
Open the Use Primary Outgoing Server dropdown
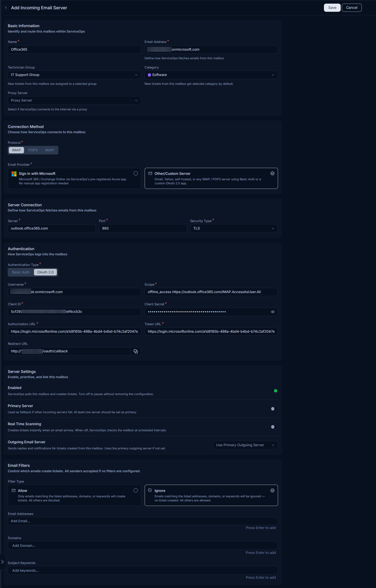(x=245, y=445)
